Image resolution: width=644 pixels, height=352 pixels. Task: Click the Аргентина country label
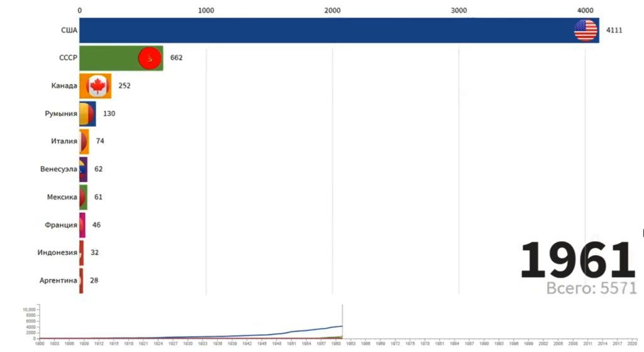point(58,280)
